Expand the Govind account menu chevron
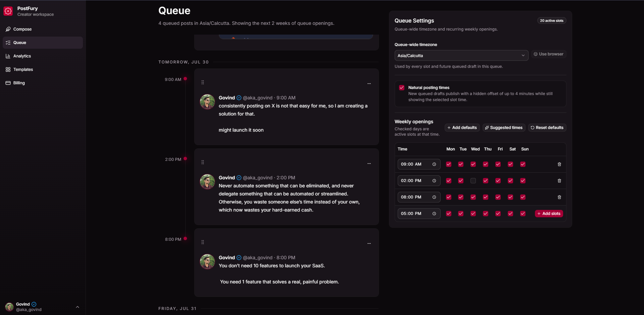644x315 pixels. (78, 307)
